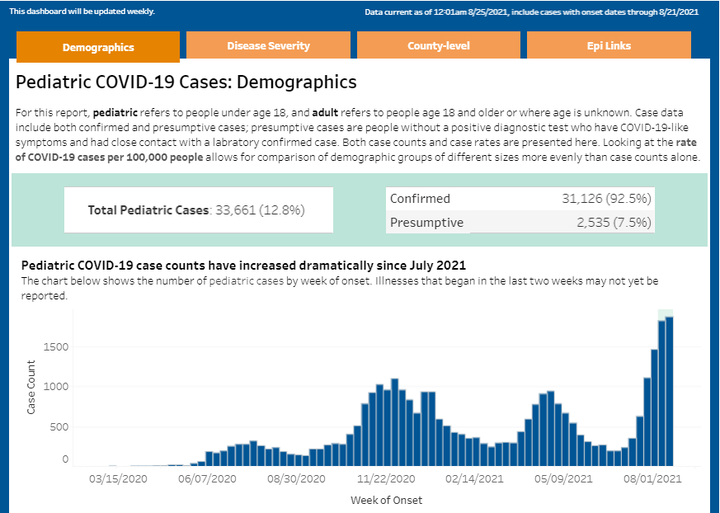Select the Epi Links tab
720x513 pixels.
pyautogui.click(x=608, y=46)
